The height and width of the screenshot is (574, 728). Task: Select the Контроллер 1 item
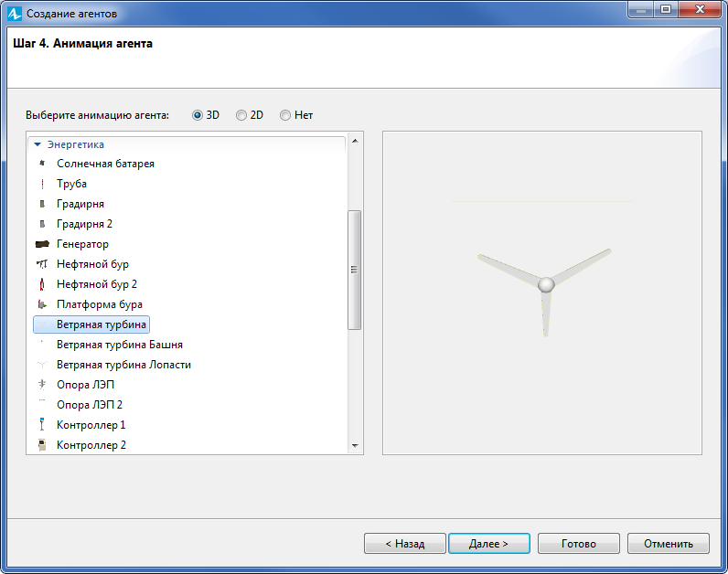tap(91, 425)
